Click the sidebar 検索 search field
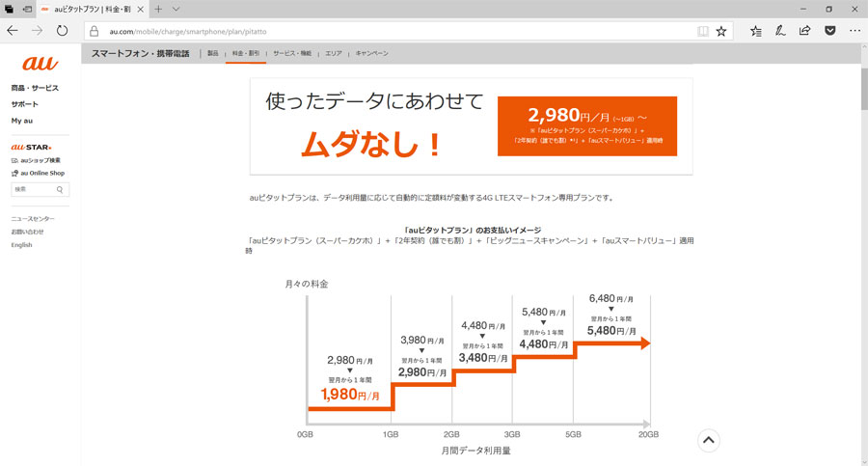Screen dimensions: 868x466 [40, 189]
